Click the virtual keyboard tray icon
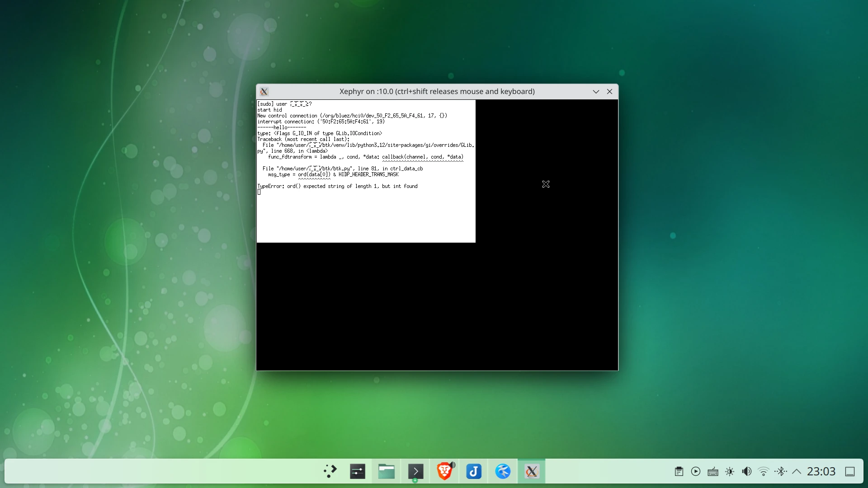Image resolution: width=868 pixels, height=488 pixels. pos(712,471)
